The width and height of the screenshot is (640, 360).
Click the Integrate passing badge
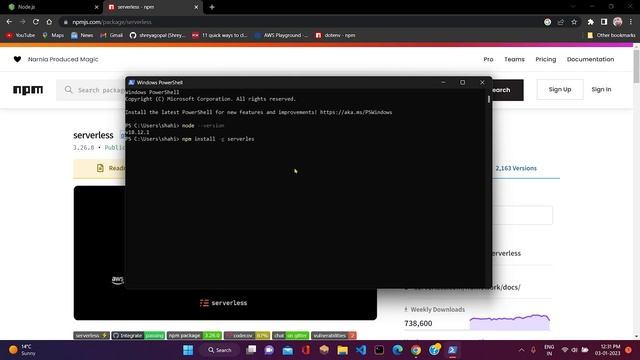pyautogui.click(x=138, y=336)
